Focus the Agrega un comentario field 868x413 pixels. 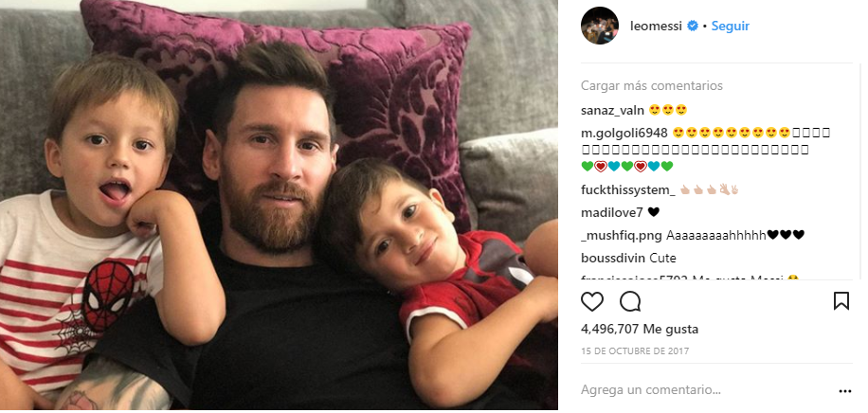pyautogui.click(x=701, y=390)
